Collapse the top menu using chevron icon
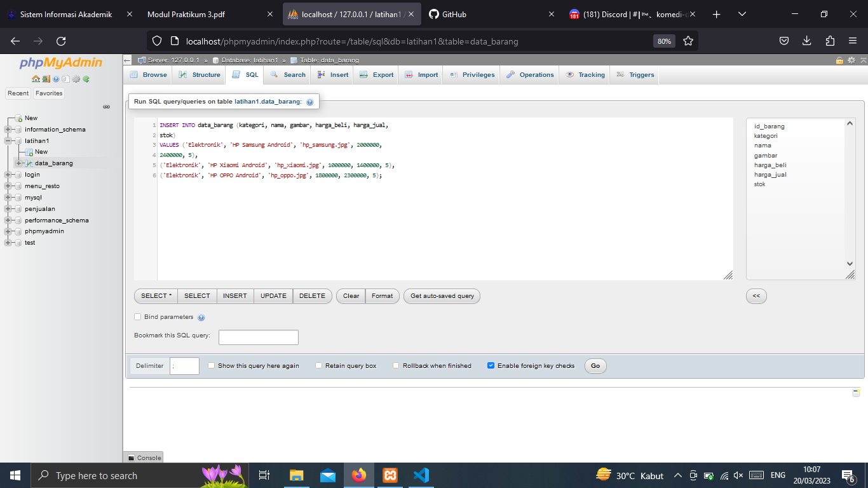Viewport: 868px width, 488px height. click(x=864, y=60)
